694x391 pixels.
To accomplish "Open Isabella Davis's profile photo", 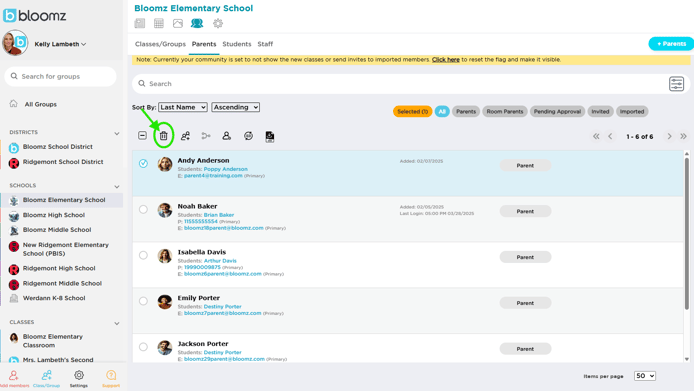I will (165, 256).
